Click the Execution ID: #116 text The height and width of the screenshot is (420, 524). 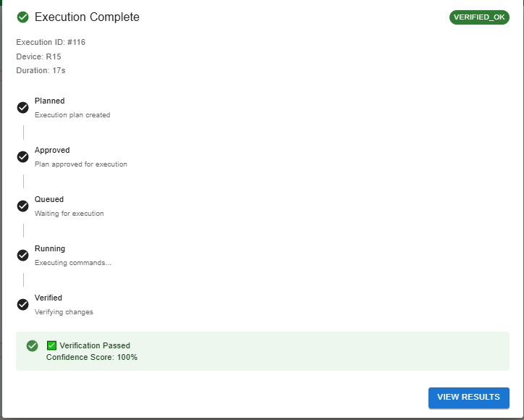coord(51,42)
